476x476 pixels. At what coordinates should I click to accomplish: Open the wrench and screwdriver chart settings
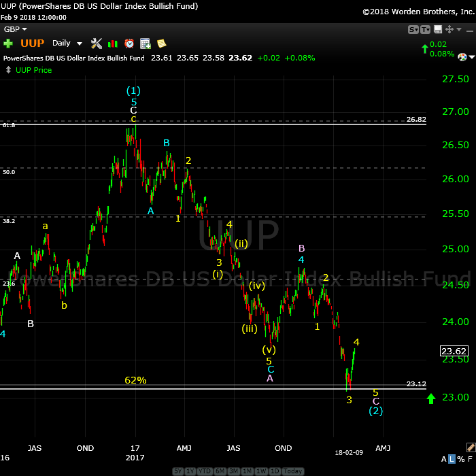pos(97,44)
